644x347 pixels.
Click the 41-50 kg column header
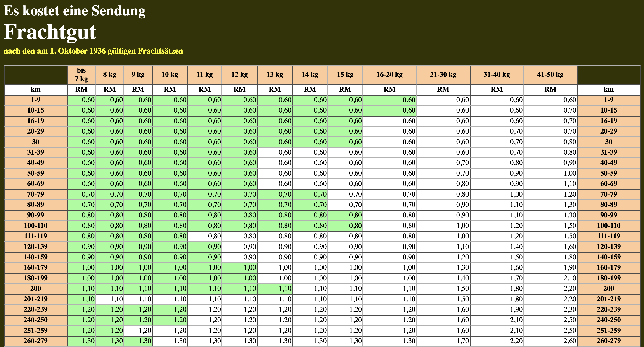pyautogui.click(x=550, y=75)
